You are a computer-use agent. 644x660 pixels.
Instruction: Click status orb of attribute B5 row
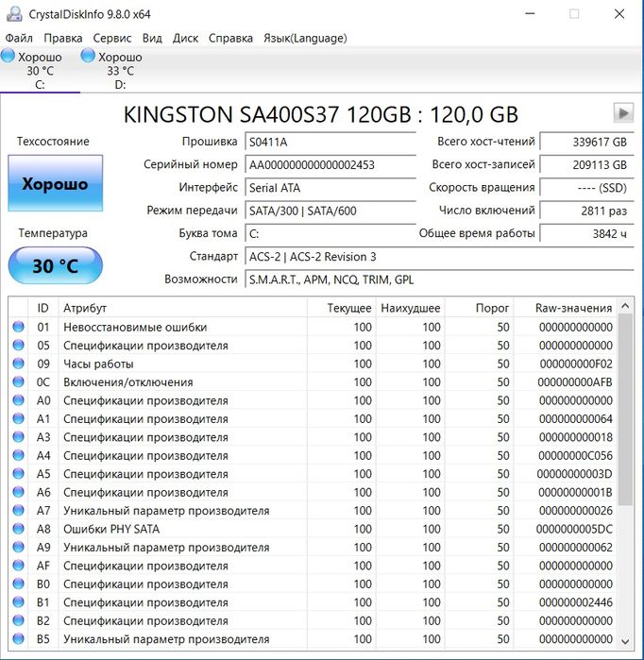(x=19, y=638)
